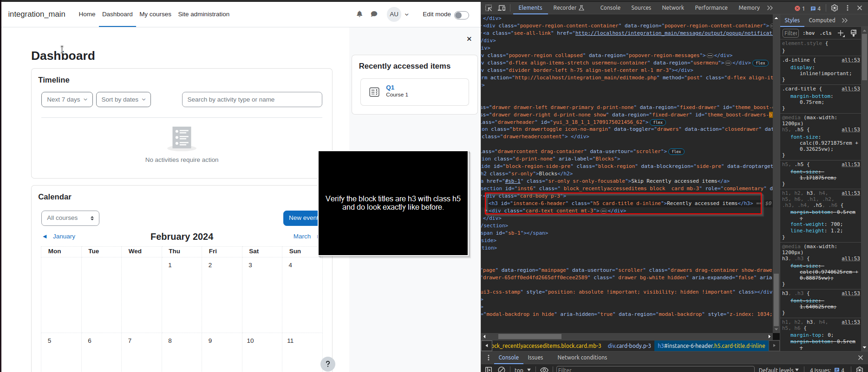Select February 1 in the calendar
868x372 pixels.
coord(170,265)
